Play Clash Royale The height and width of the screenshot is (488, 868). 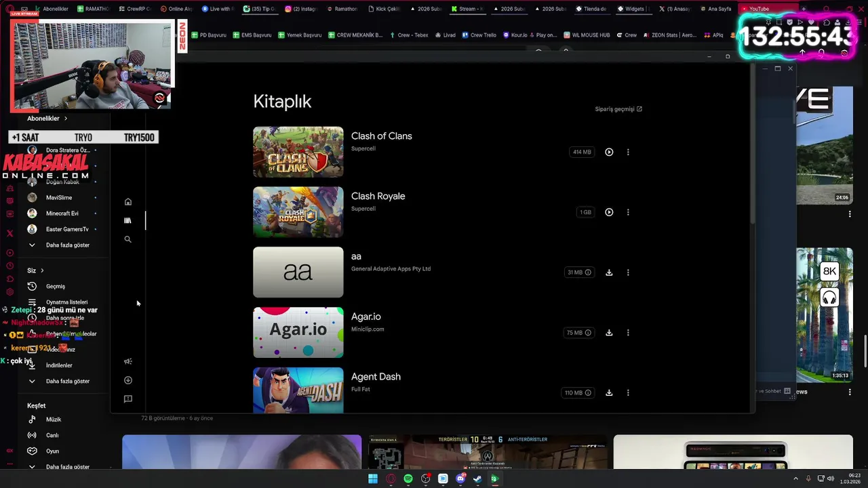pos(609,212)
